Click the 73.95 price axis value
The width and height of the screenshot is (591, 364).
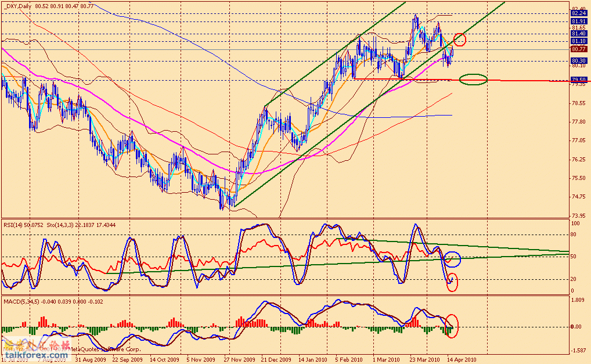pyautogui.click(x=579, y=215)
